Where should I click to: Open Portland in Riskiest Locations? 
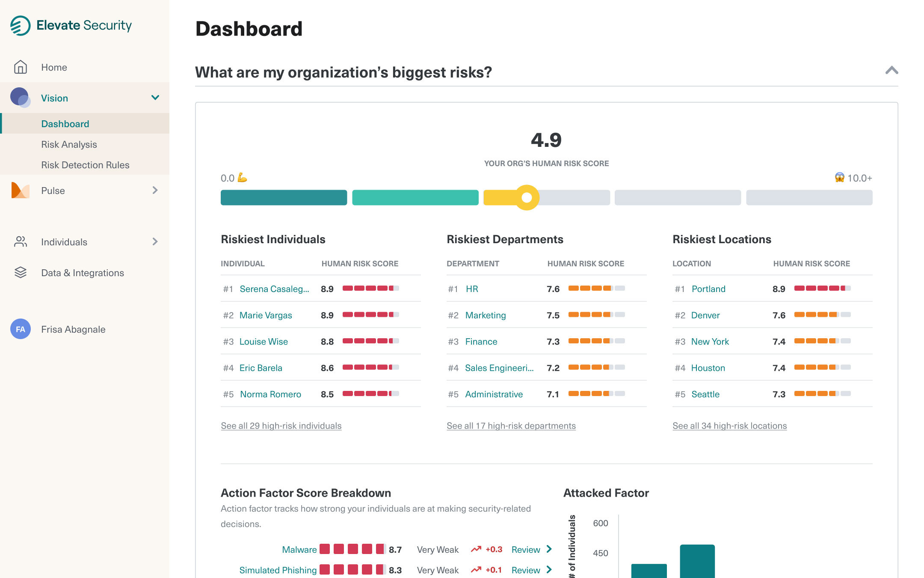[708, 289]
